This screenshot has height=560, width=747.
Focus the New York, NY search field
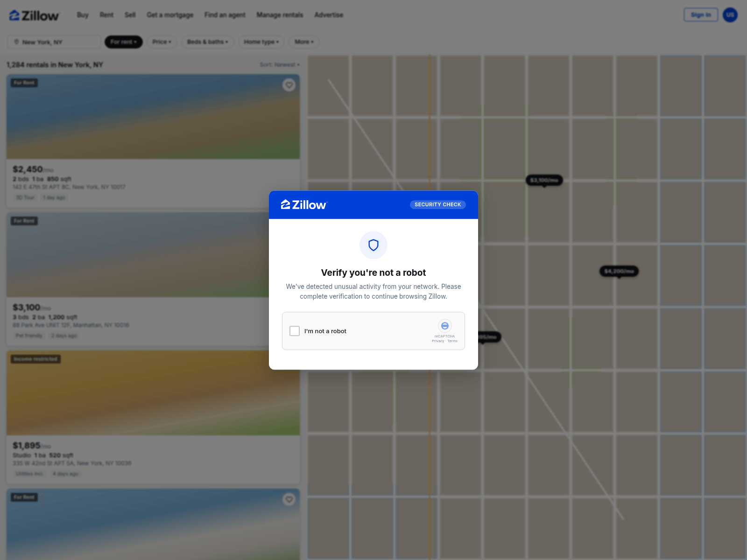(54, 42)
